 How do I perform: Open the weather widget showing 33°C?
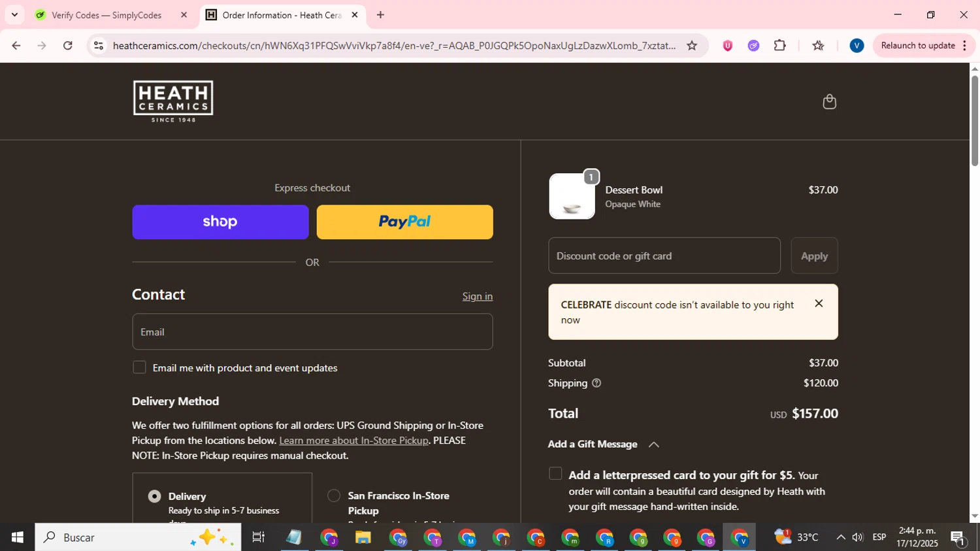(x=796, y=537)
